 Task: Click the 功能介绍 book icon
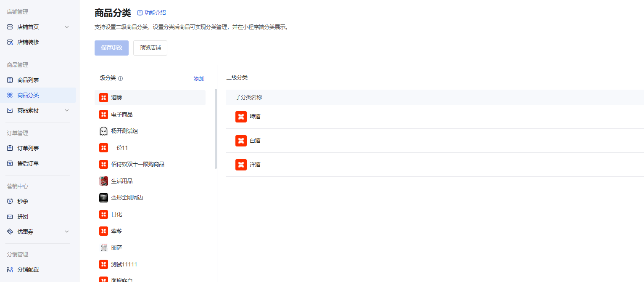click(x=140, y=13)
